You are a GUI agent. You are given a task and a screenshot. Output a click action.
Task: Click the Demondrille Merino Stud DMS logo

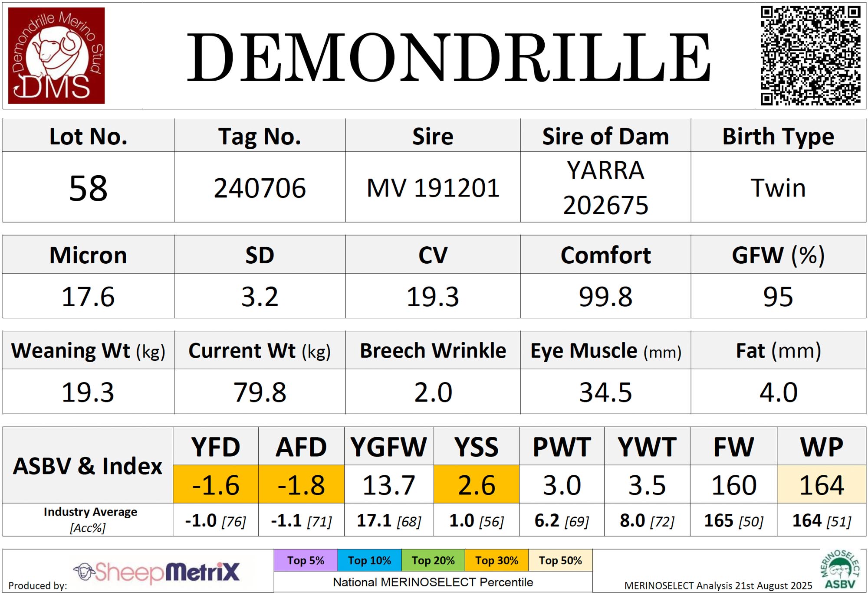point(56,56)
